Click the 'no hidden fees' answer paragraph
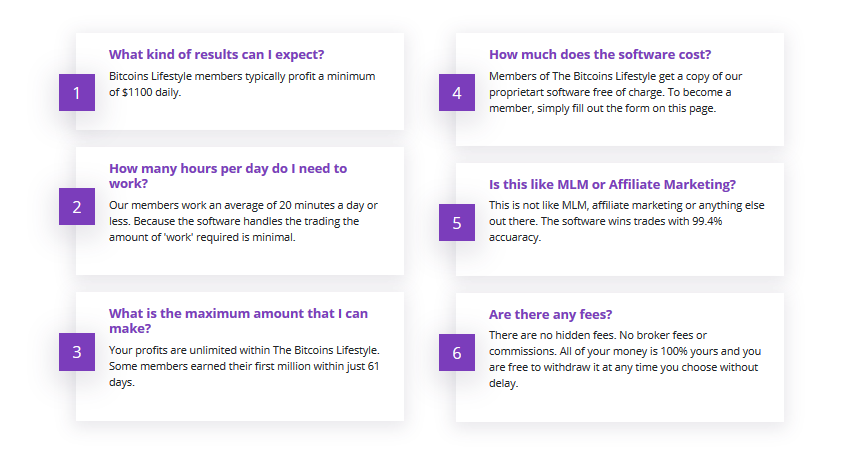 pyautogui.click(x=625, y=359)
